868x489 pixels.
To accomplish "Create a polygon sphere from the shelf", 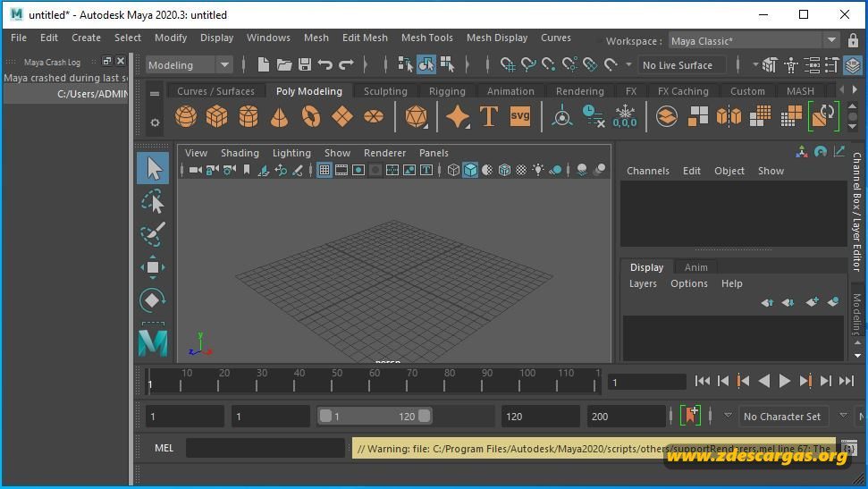I will click(186, 116).
